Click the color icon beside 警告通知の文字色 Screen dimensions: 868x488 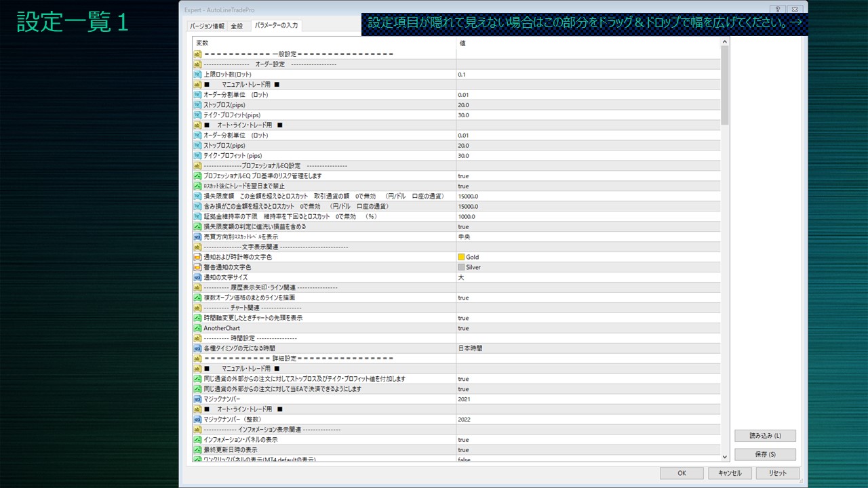198,268
